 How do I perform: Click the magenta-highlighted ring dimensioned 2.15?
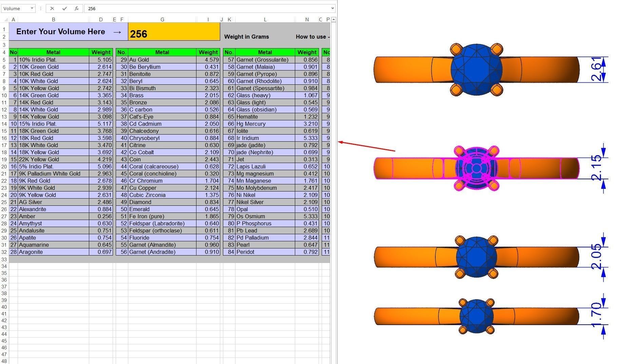476,168
